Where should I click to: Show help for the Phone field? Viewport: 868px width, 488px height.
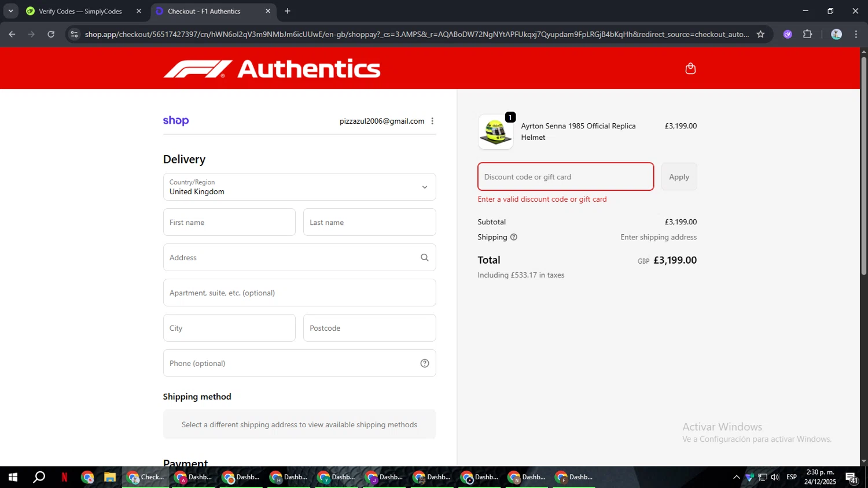click(x=425, y=363)
